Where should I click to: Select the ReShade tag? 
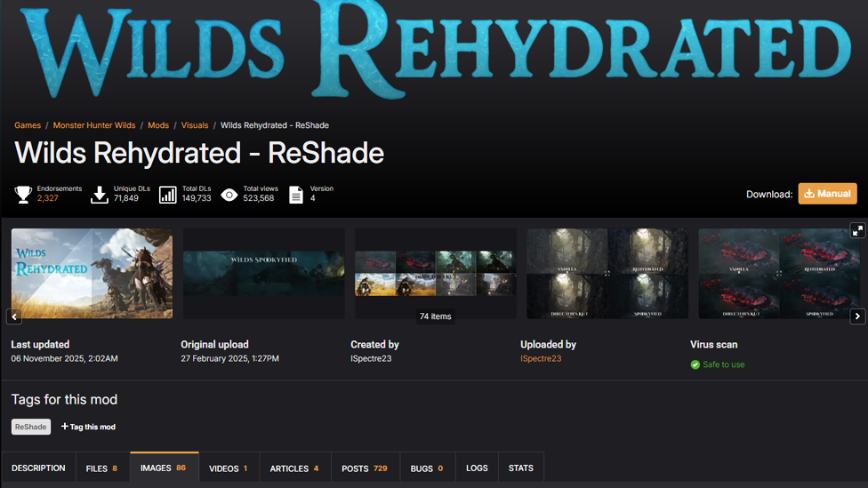pyautogui.click(x=31, y=427)
